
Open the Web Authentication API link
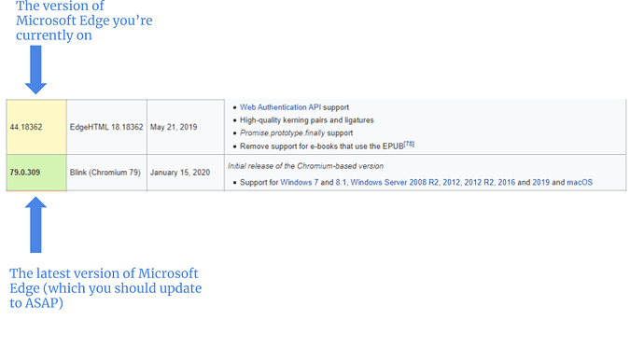[280, 107]
